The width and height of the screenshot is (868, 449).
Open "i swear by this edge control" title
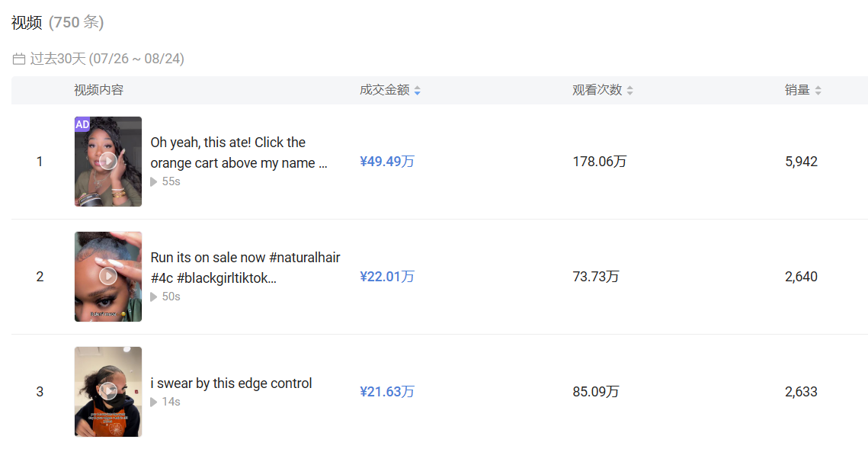[231, 383]
